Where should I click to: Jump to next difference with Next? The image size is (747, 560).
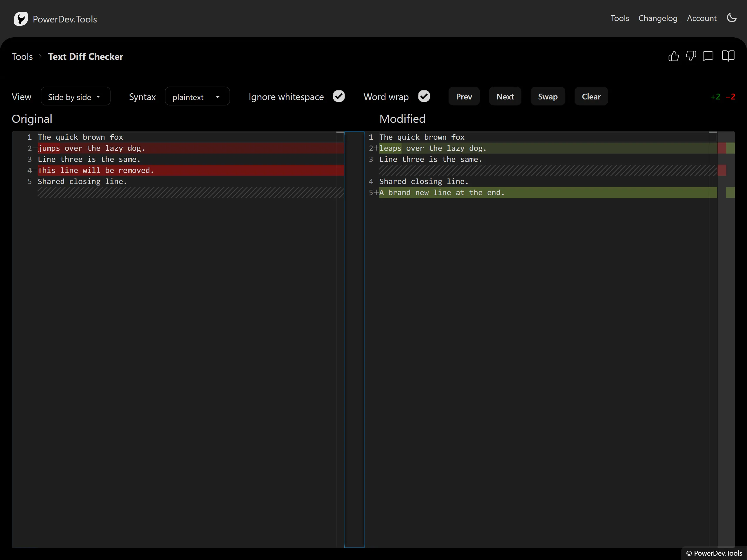505,97
